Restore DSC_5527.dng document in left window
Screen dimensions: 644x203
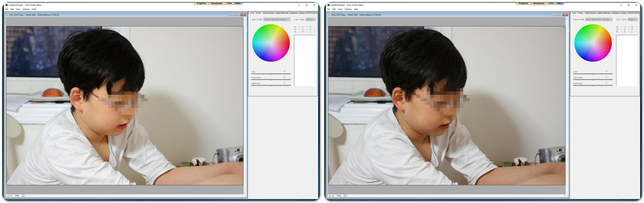point(238,15)
